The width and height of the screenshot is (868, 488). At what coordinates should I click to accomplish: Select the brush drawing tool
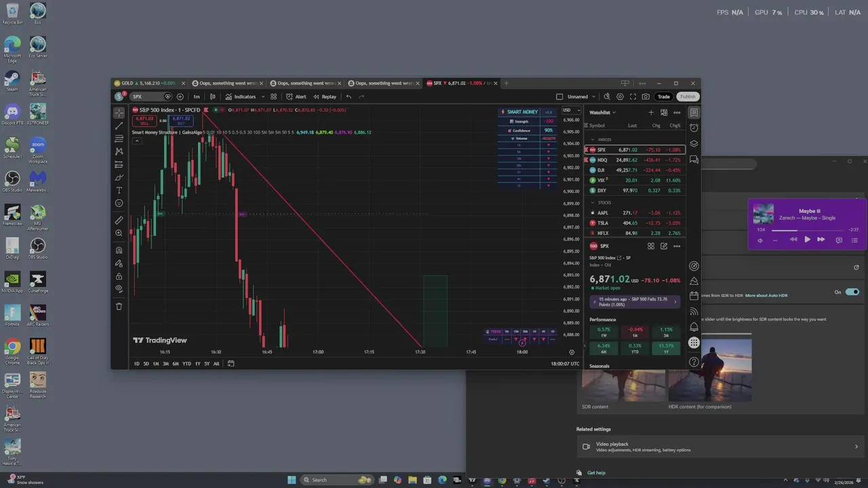coord(119,177)
